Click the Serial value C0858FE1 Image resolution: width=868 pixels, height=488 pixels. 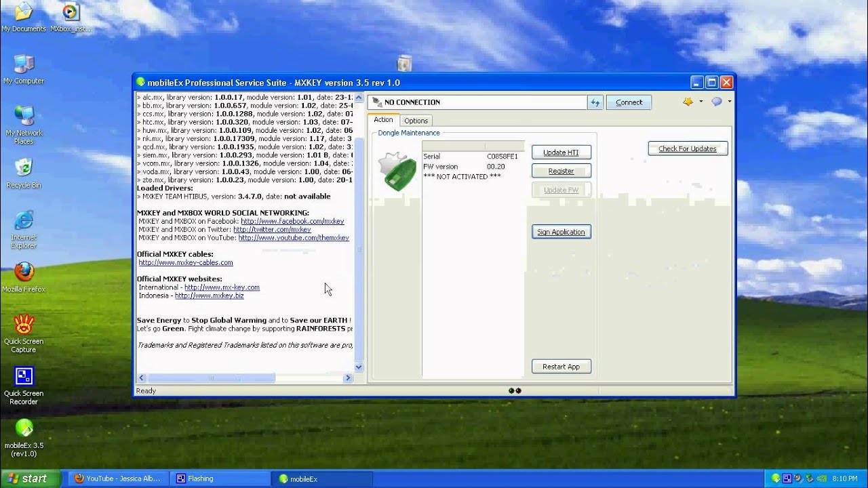click(502, 157)
